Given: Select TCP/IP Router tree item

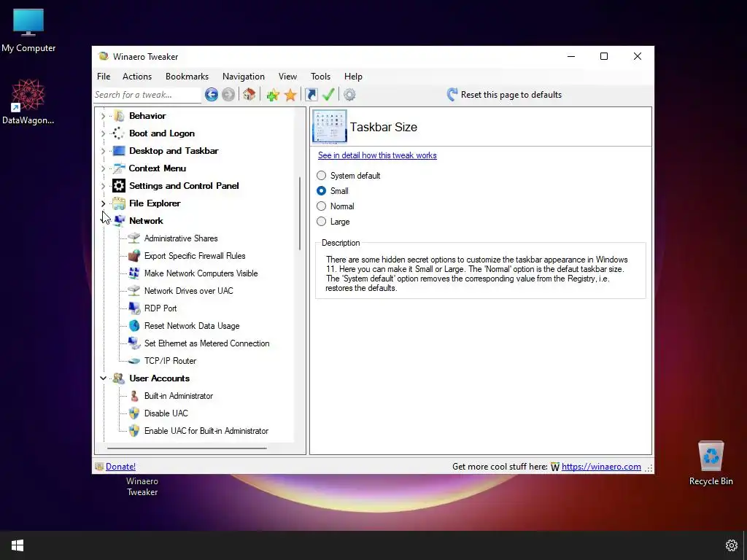Looking at the screenshot, I should coord(170,361).
